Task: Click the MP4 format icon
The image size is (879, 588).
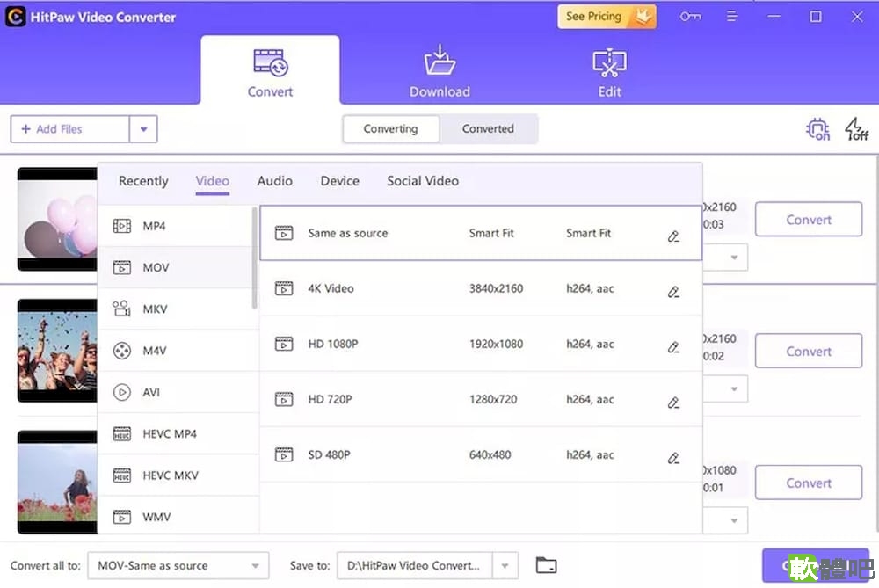Action: coord(121,226)
